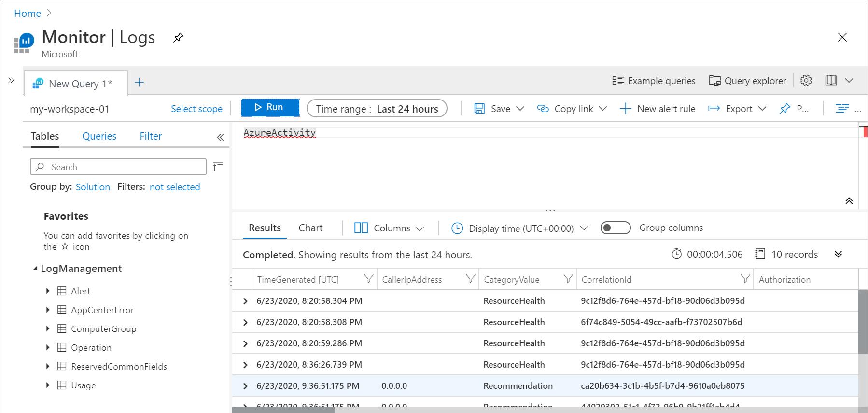Click the AzureActivity query text
The image size is (868, 413).
pyautogui.click(x=280, y=133)
